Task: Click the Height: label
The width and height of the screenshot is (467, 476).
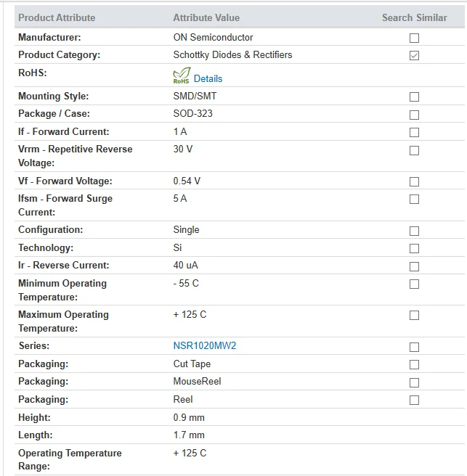Action: point(34,418)
